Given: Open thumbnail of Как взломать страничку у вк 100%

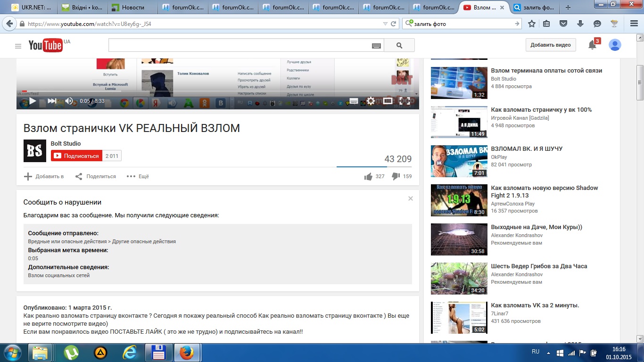Looking at the screenshot, I should (x=459, y=122).
